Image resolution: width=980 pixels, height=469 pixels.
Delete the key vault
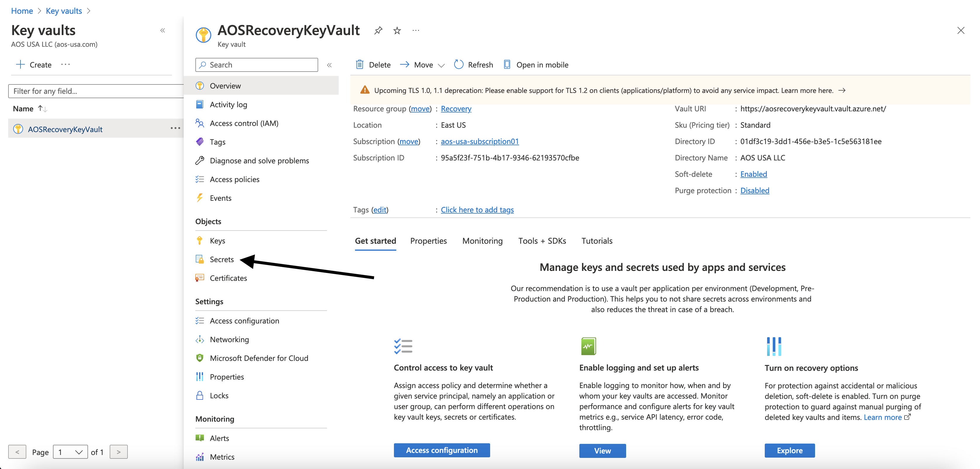[373, 65]
